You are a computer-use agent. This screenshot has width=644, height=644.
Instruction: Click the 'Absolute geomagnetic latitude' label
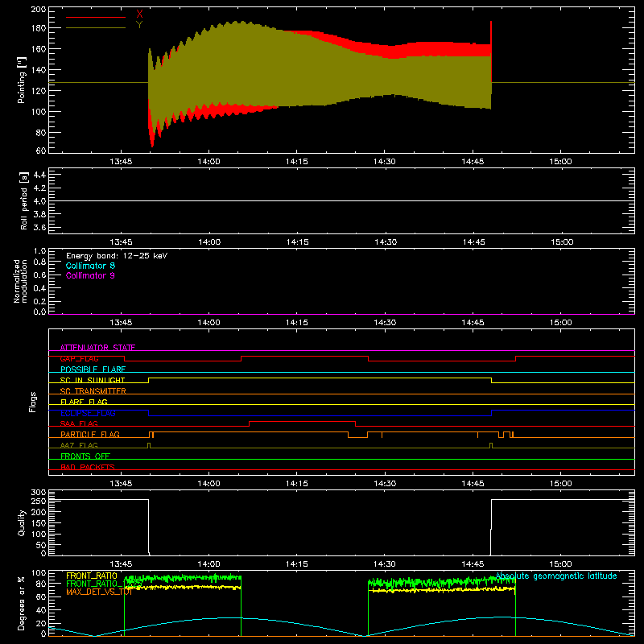[556, 576]
